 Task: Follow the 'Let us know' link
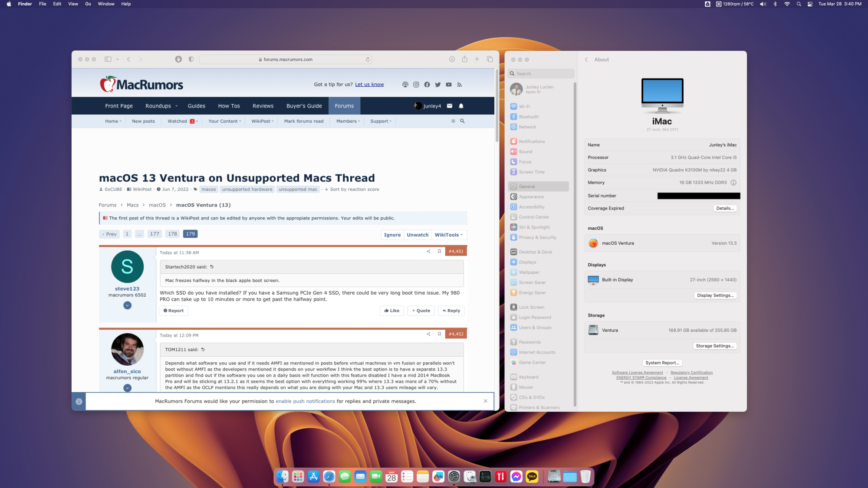369,85
